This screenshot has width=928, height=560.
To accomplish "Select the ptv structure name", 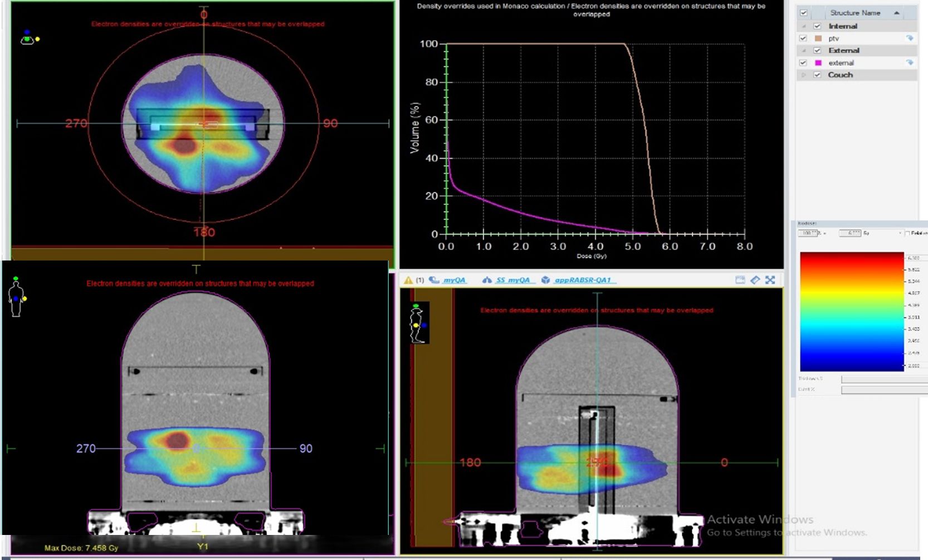I will 834,38.
